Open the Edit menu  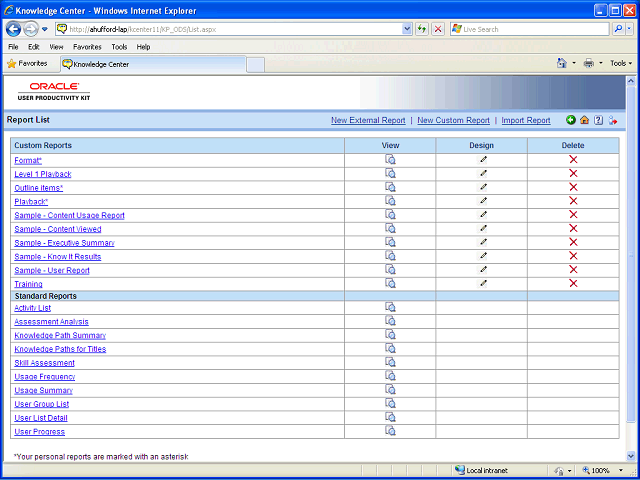(x=33, y=47)
